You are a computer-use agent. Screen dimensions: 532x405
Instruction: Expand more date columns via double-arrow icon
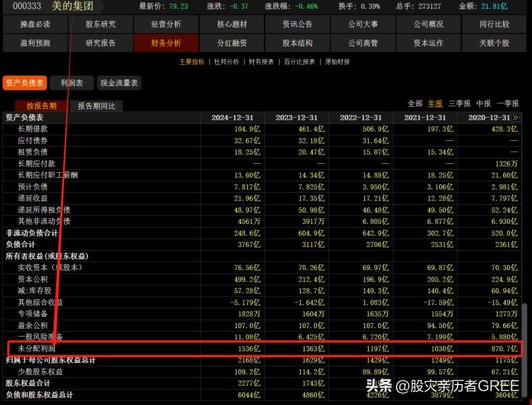click(x=515, y=118)
